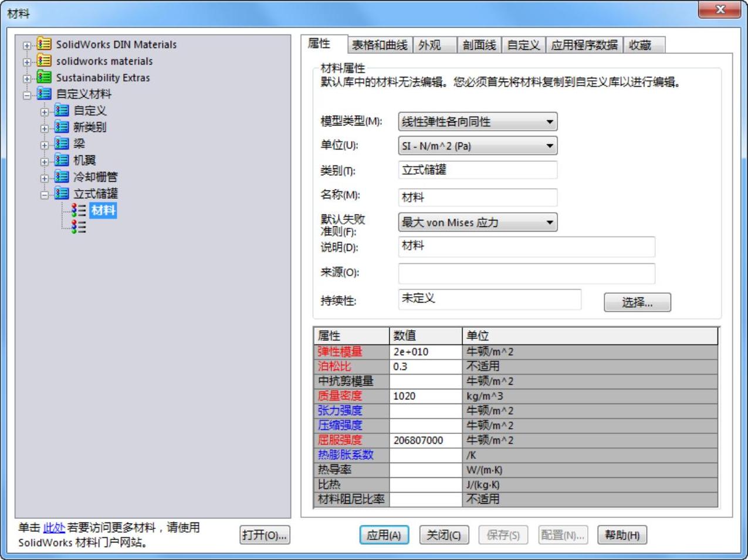The image size is (748, 560).
Task: Select the 冷却栅管 tree label
Action: pyautogui.click(x=95, y=177)
